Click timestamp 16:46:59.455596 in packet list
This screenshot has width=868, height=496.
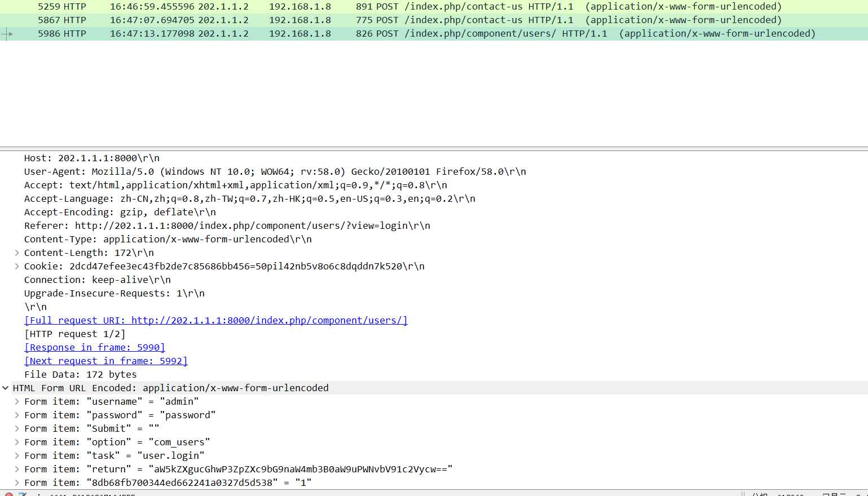click(152, 7)
